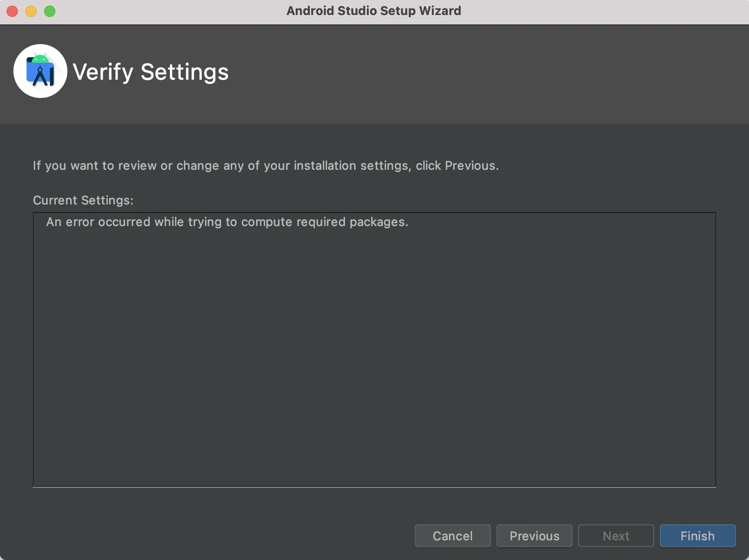Click the review installation settings instruction text
749x560 pixels.
tap(266, 166)
